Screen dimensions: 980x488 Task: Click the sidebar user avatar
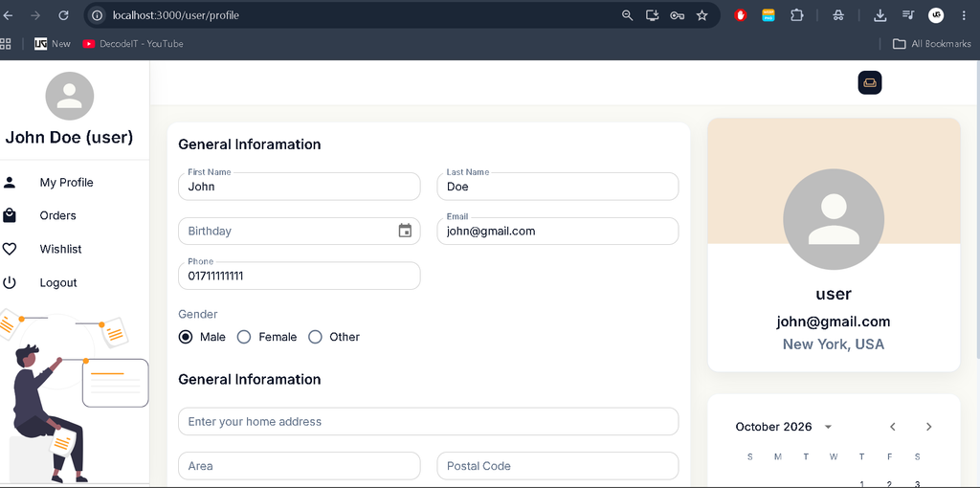(69, 96)
